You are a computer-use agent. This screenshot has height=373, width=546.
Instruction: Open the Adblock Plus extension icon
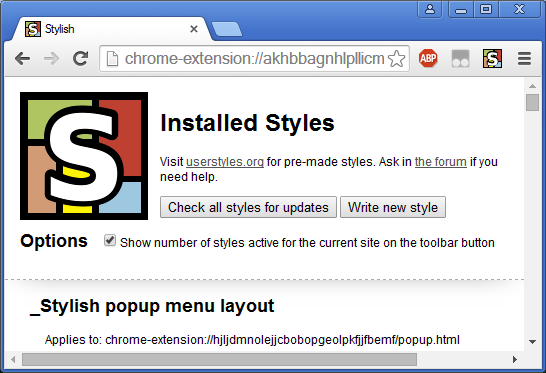pos(428,58)
